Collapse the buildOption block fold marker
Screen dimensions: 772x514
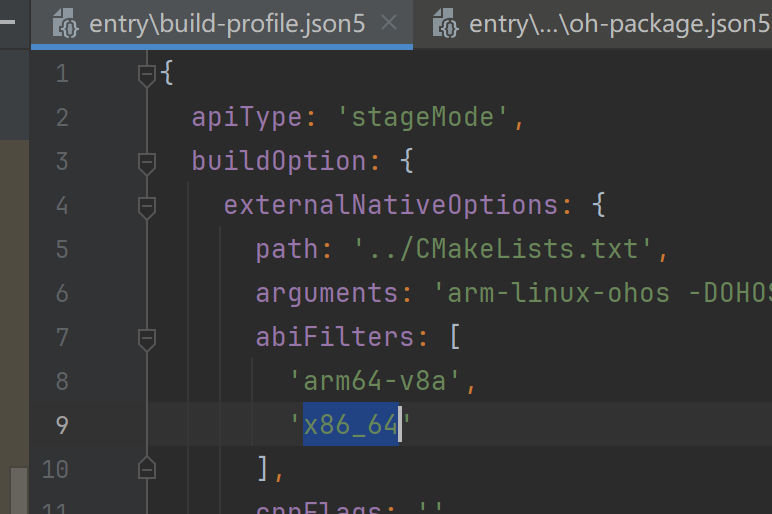(x=147, y=161)
